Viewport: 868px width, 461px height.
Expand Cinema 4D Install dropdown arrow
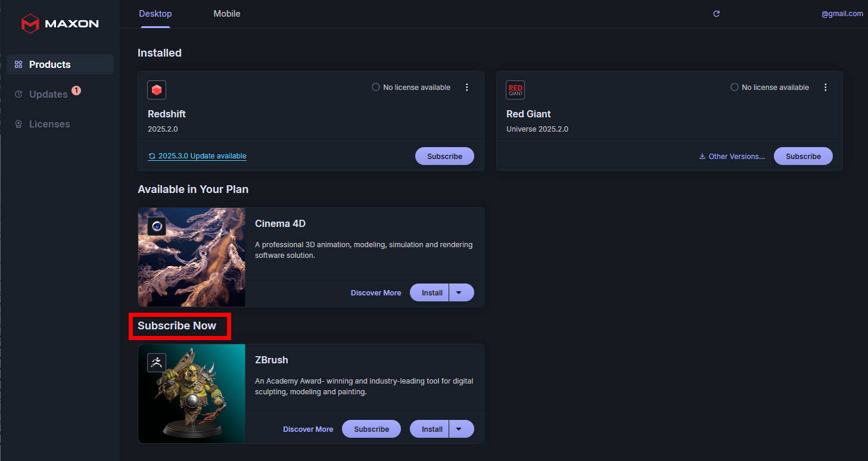459,292
